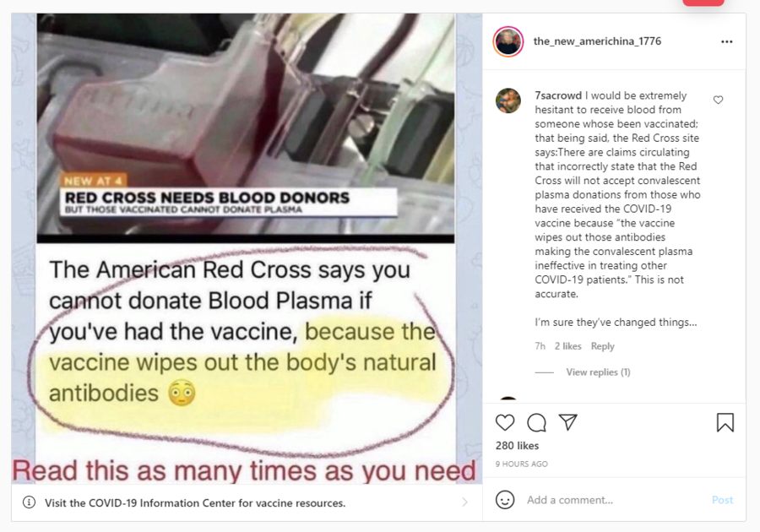The image size is (760, 532).
Task: Reply to 7sacrowd's comment
Action: (602, 346)
